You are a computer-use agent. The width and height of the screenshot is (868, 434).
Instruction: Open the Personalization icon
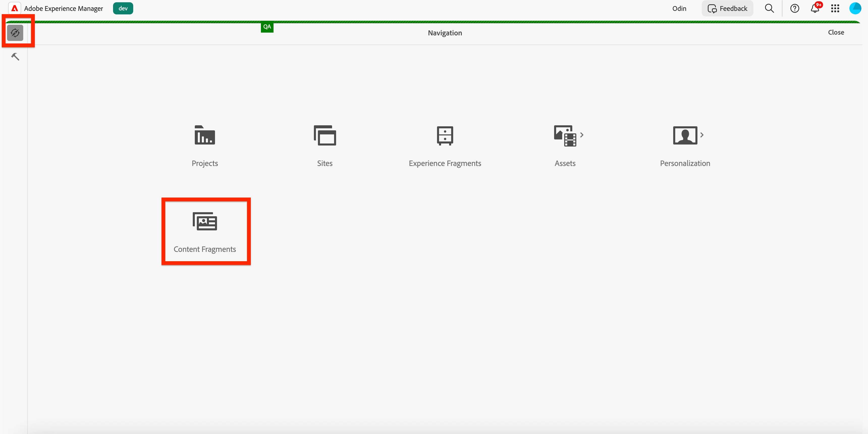point(685,136)
